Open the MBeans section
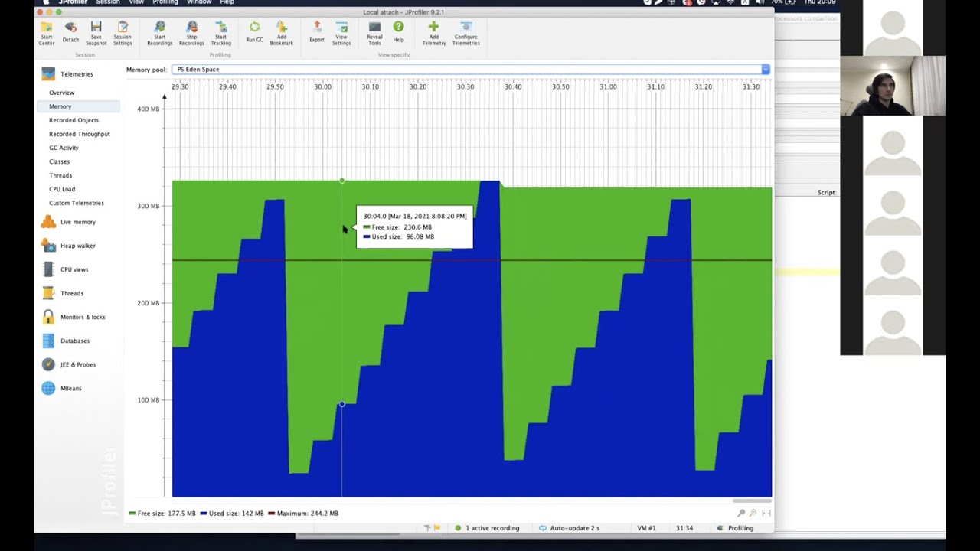Image resolution: width=980 pixels, height=551 pixels. [61, 388]
